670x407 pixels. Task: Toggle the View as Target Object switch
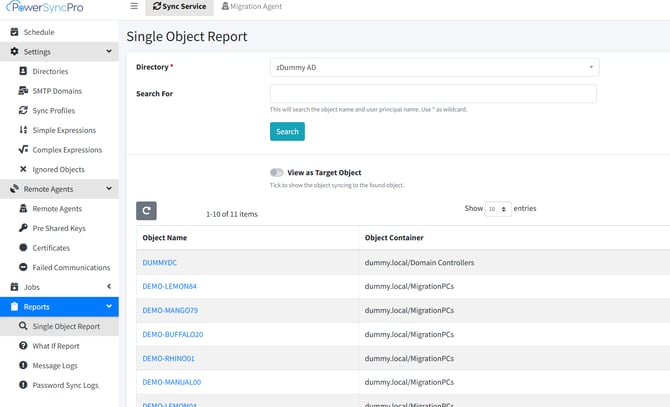click(x=276, y=173)
